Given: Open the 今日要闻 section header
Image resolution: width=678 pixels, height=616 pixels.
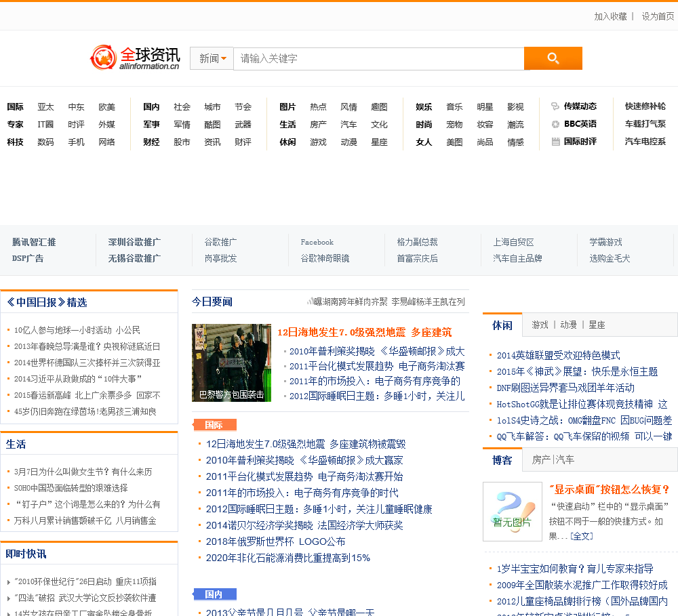Looking at the screenshot, I should (x=212, y=302).
